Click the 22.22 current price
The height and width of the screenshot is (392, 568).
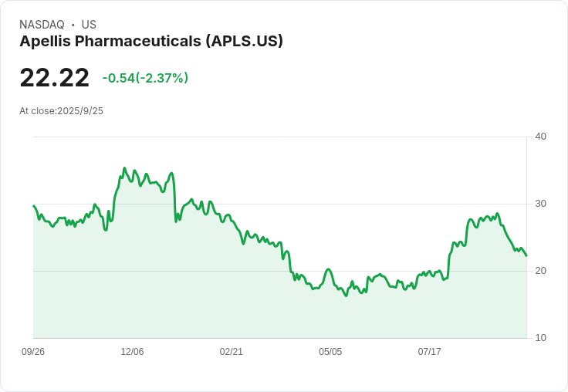54,78
